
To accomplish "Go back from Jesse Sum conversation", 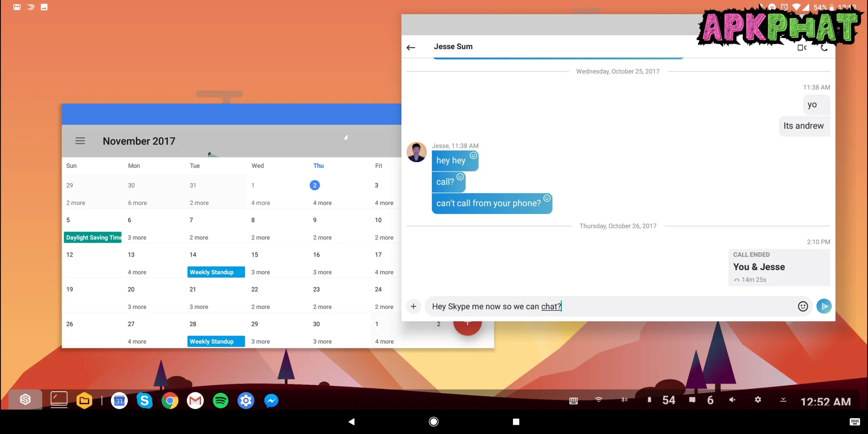I will [411, 47].
